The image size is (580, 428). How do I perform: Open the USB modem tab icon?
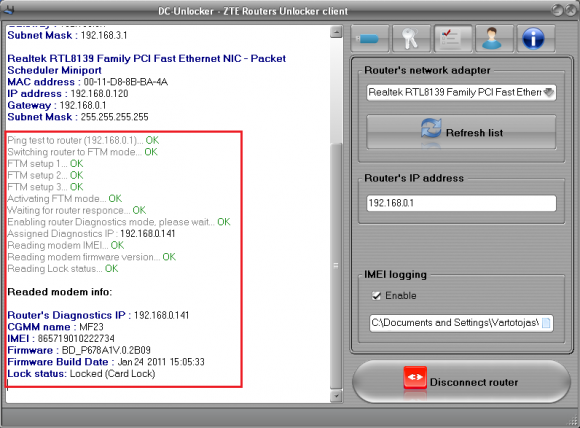370,38
